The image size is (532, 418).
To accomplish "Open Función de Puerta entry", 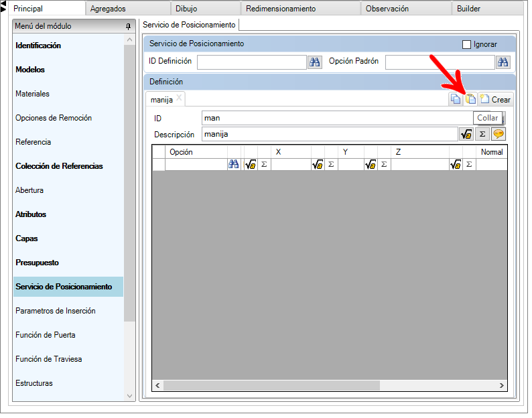I will (x=45, y=335).
